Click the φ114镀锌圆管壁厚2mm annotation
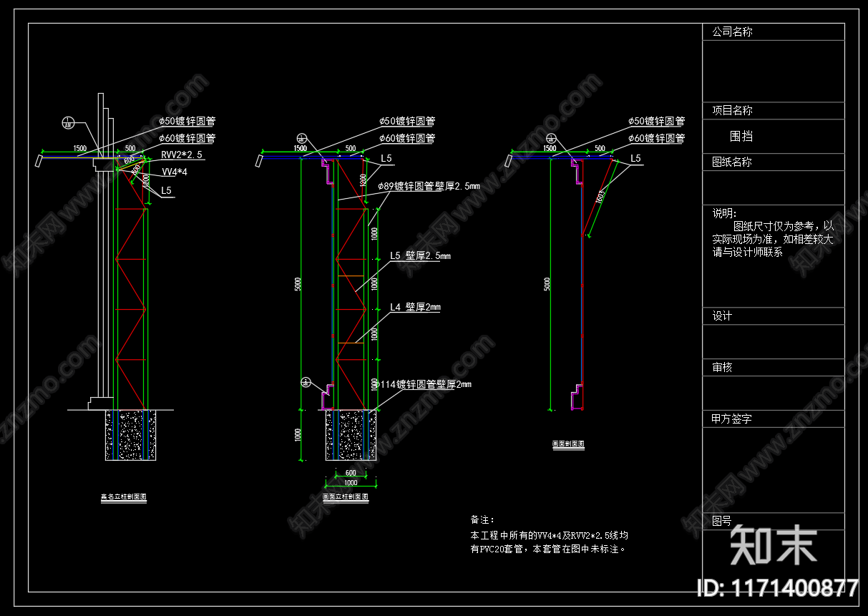The image size is (868, 616). tap(422, 385)
